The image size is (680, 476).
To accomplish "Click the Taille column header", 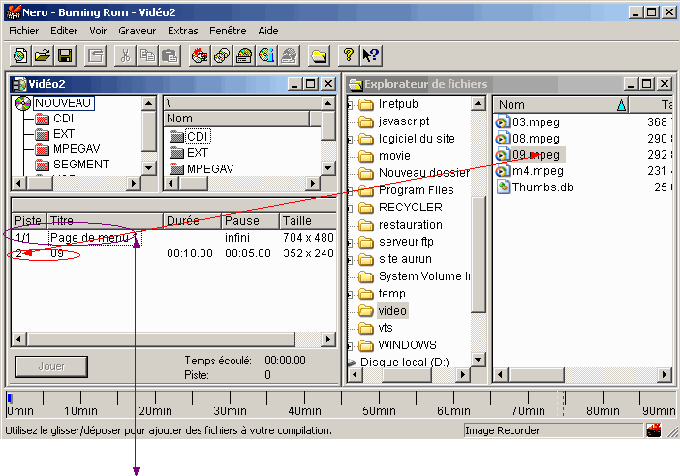I will coord(308,221).
